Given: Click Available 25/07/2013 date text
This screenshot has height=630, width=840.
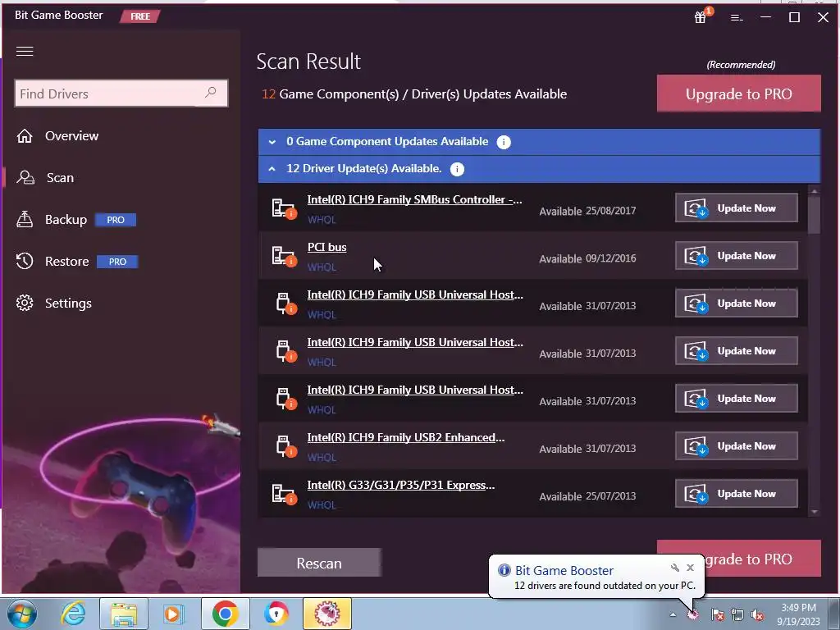Looking at the screenshot, I should 587,496.
